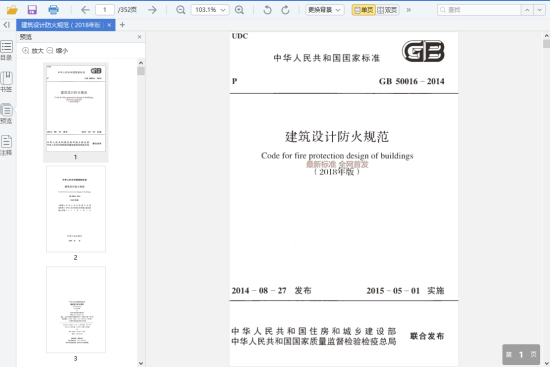Go to the previous page arrow
This screenshot has height=367, width=550.
point(85,10)
